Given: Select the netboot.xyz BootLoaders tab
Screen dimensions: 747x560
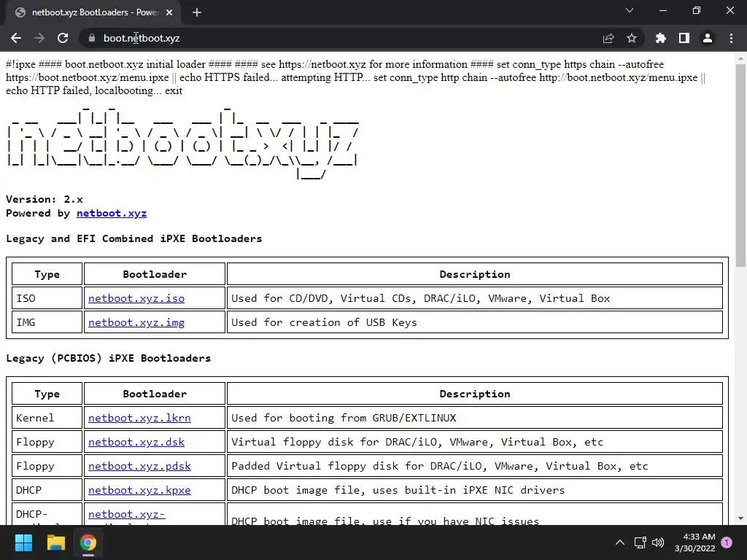Looking at the screenshot, I should [93, 13].
